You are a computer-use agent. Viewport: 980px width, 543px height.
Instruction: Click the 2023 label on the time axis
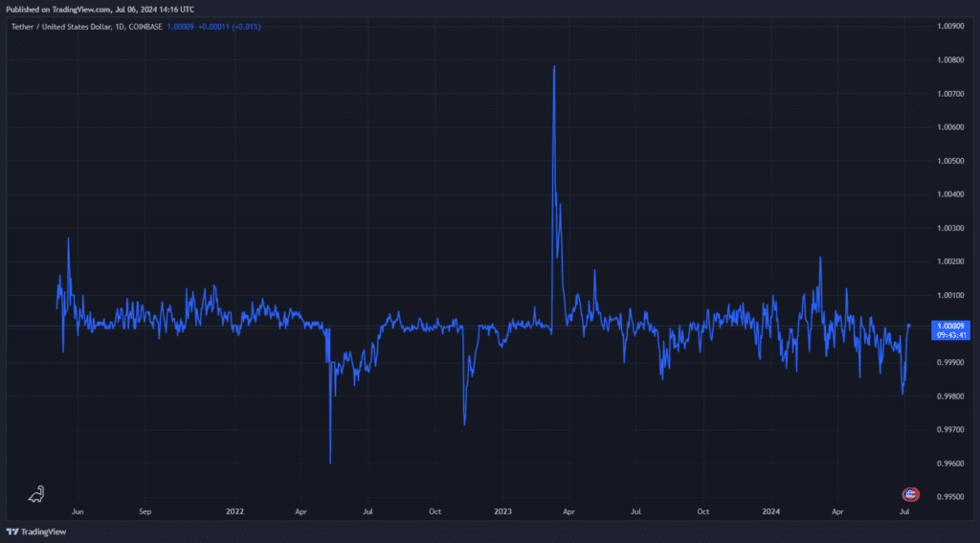tap(503, 512)
